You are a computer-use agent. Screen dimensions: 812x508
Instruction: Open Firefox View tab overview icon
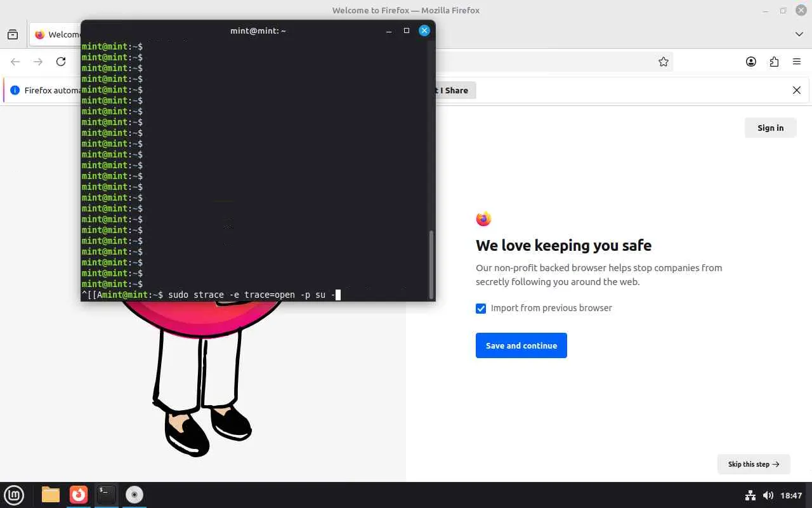point(13,34)
